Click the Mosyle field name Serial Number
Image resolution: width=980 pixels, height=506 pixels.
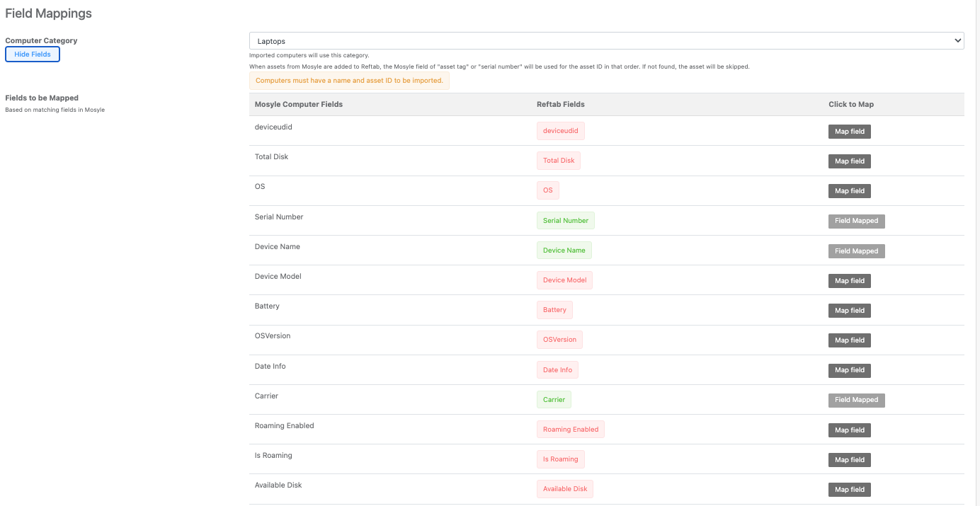coord(279,217)
